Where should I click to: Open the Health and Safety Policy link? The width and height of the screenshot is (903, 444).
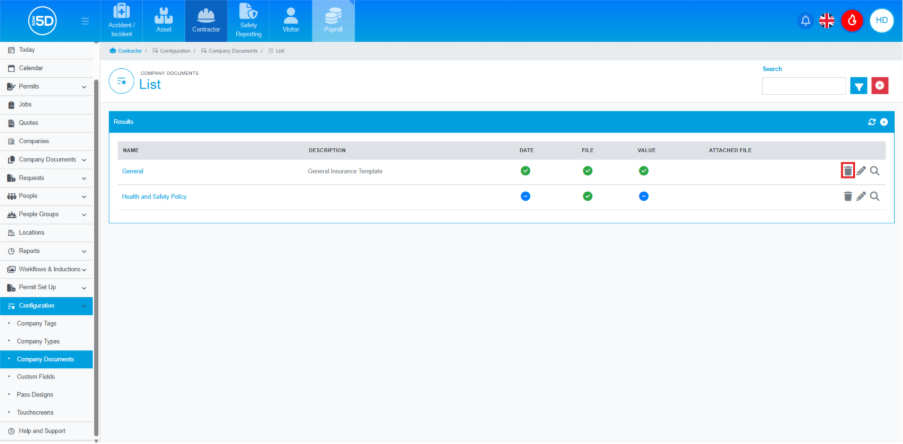point(154,196)
